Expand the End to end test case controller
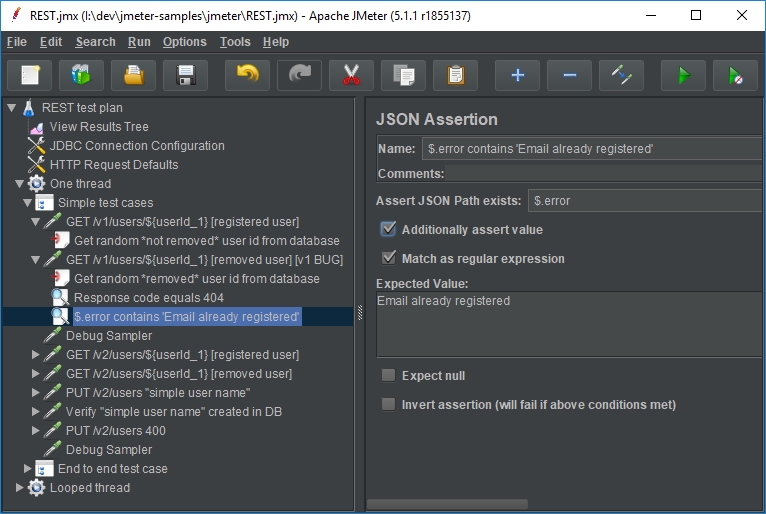 tap(28, 469)
